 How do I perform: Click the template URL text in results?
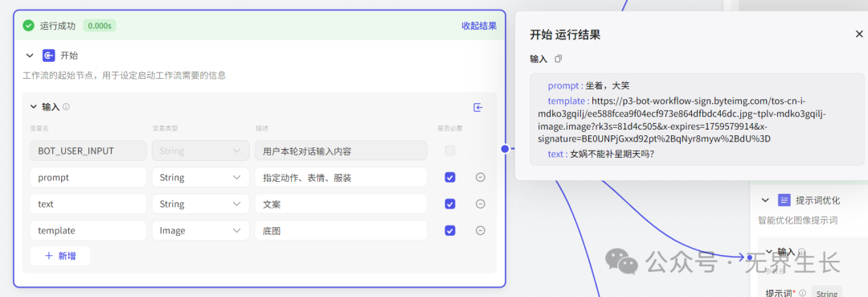[682, 120]
